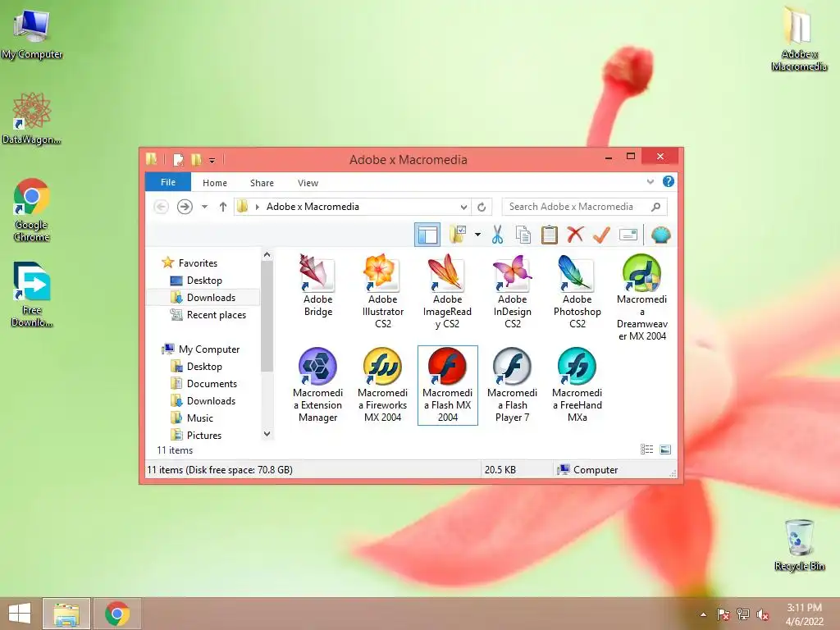Click the Back navigation arrow
Screen dimensions: 840x630
coord(161,206)
